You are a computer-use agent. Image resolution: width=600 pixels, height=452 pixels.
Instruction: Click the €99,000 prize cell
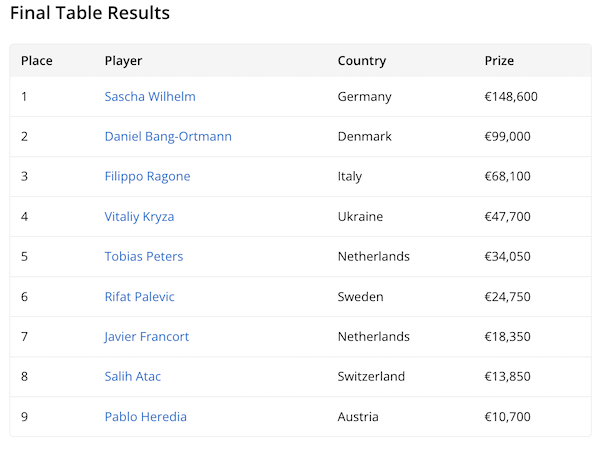coord(507,137)
